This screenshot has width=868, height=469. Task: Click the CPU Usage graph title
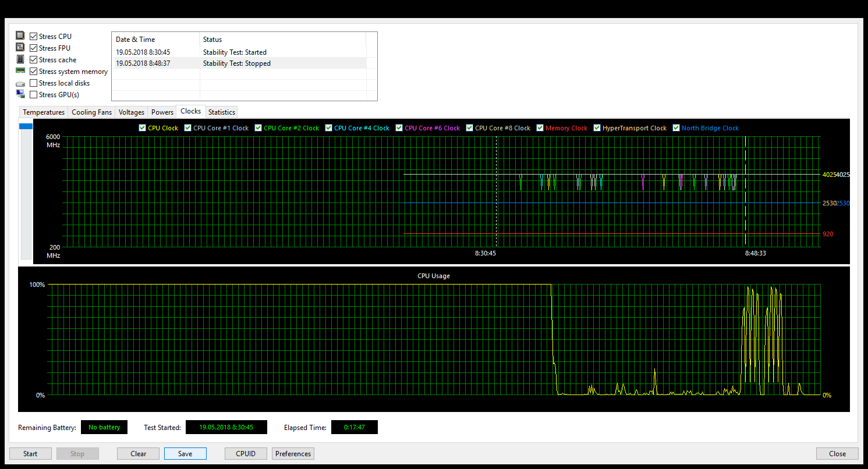coord(434,276)
